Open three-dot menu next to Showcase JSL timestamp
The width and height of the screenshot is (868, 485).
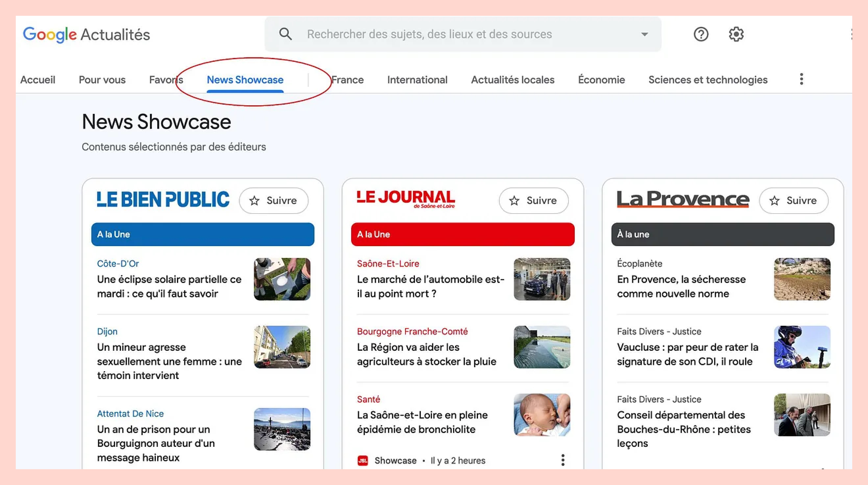tap(563, 460)
